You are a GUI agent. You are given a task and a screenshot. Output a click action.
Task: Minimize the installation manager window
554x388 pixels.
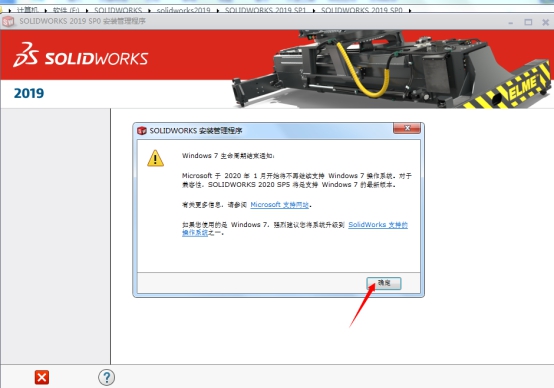[511, 23]
